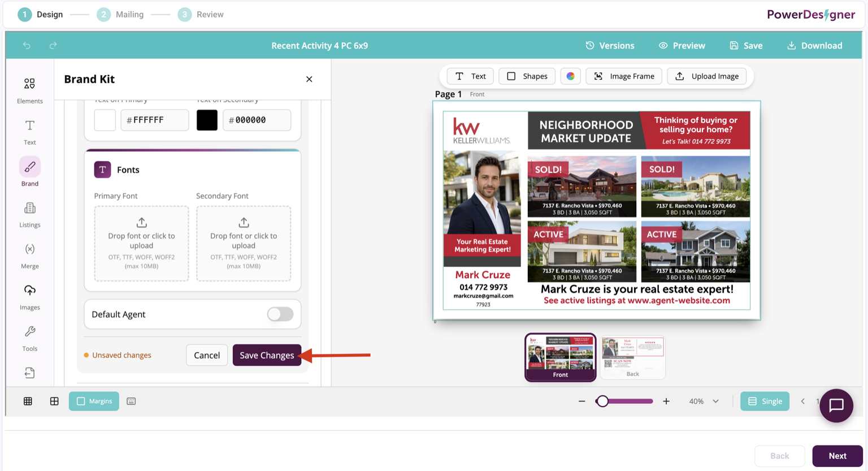Zoom in with the plus icon

click(x=666, y=401)
